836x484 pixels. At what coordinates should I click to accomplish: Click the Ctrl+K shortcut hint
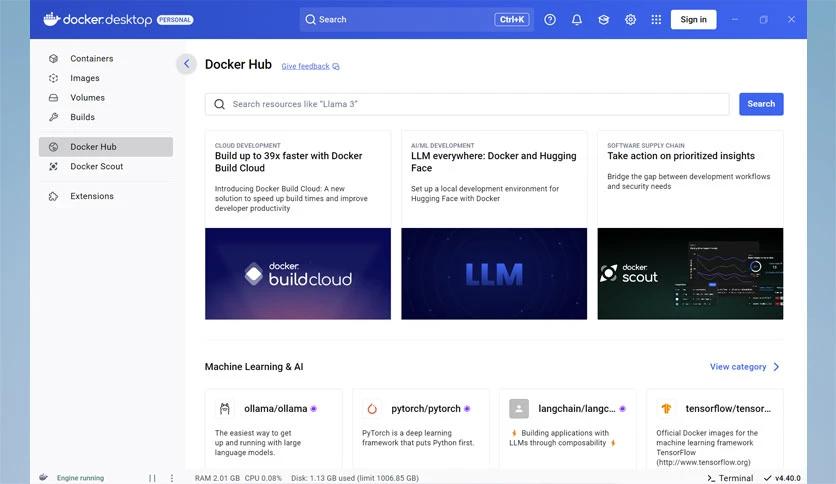pos(512,20)
